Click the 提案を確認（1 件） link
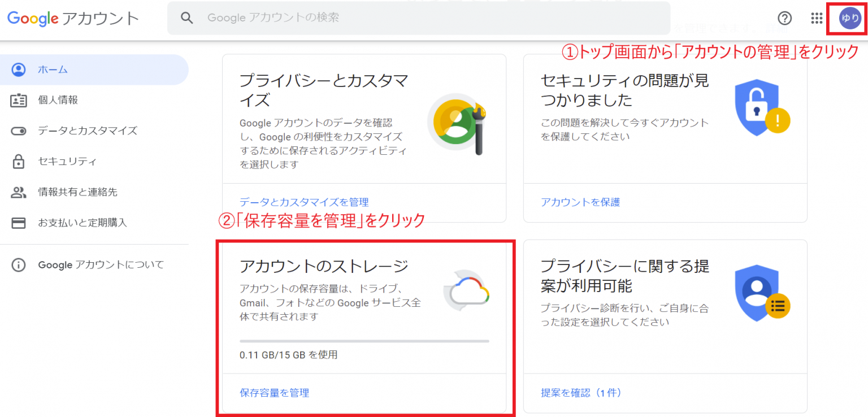The image size is (868, 417). (582, 393)
